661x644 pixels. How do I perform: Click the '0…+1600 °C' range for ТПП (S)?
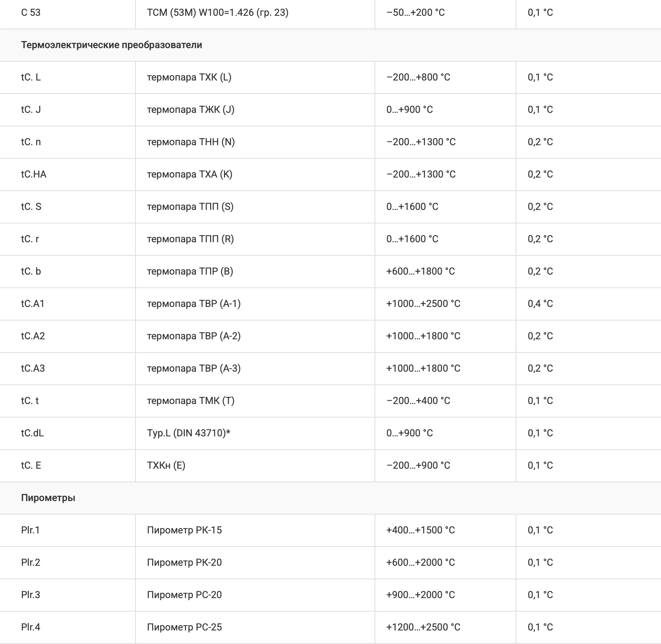[412, 207]
